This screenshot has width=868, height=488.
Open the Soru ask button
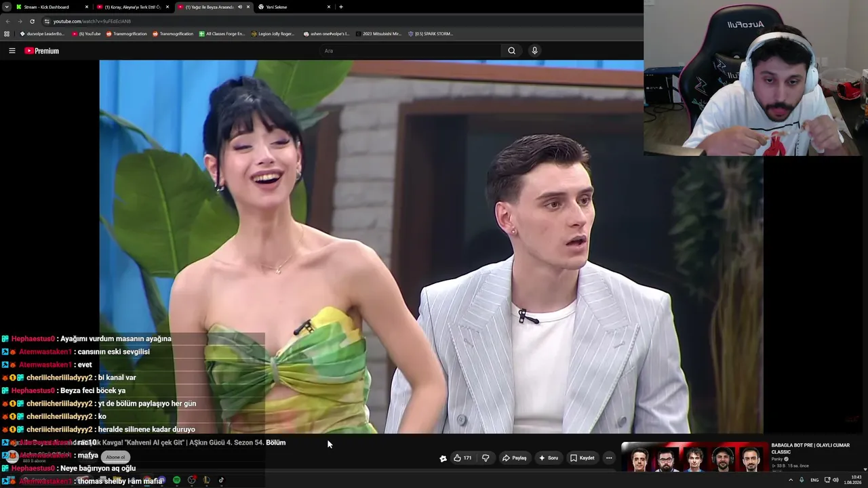point(548,458)
